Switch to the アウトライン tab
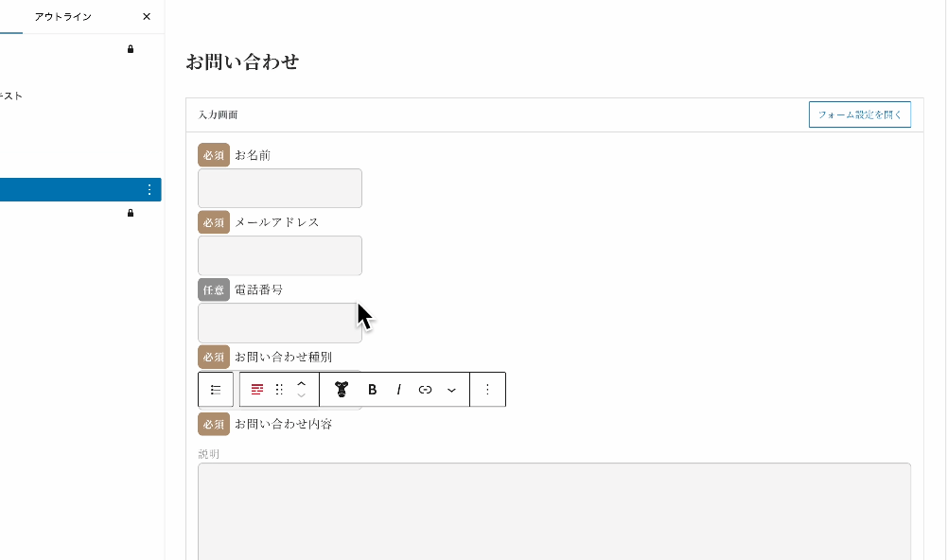 (x=62, y=16)
